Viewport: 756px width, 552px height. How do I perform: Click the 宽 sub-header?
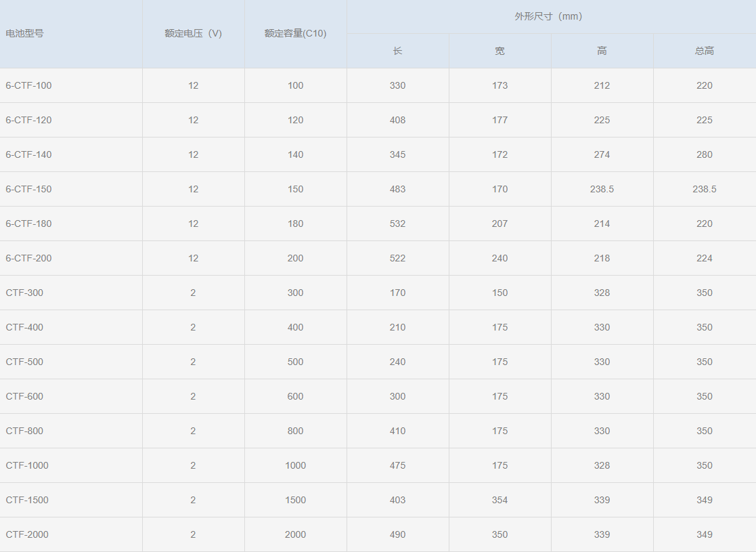[x=499, y=51]
